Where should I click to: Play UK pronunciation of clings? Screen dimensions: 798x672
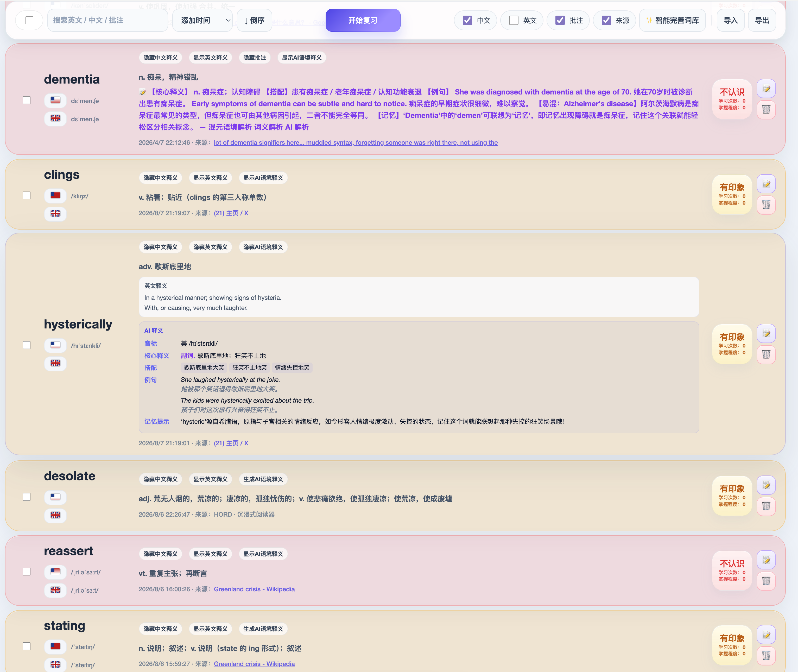coord(56,214)
